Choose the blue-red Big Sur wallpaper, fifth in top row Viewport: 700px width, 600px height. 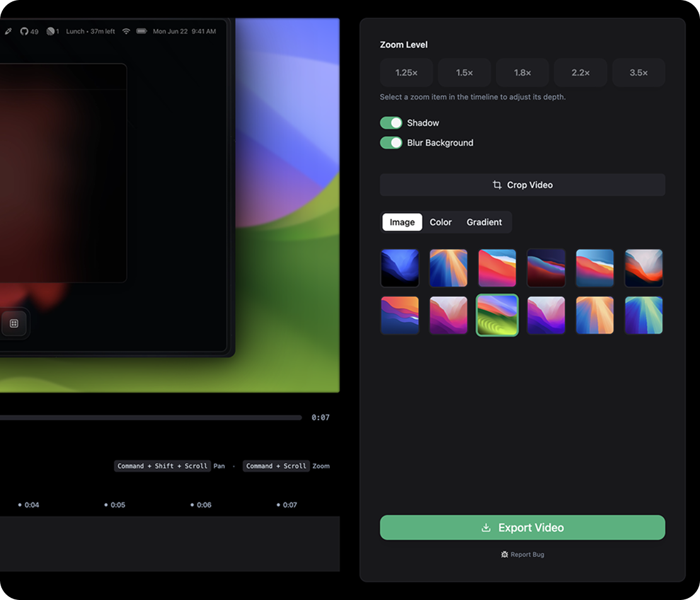pyautogui.click(x=595, y=268)
